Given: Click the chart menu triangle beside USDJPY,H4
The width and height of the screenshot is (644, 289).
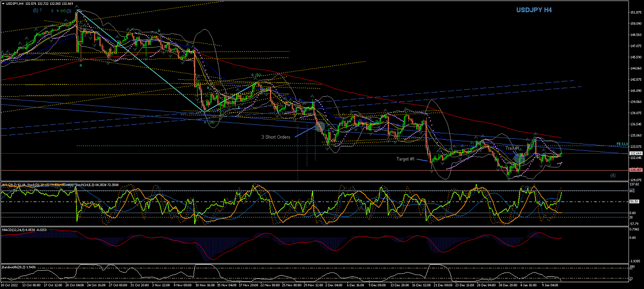Looking at the screenshot, I should tap(2, 3).
